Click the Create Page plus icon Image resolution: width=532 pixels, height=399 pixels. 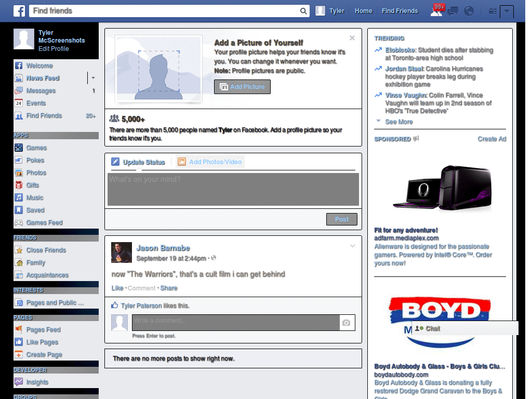coord(19,354)
